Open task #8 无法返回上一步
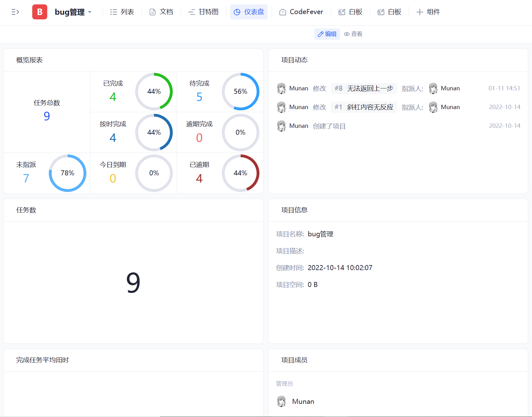This screenshot has height=417, width=532. [x=364, y=88]
